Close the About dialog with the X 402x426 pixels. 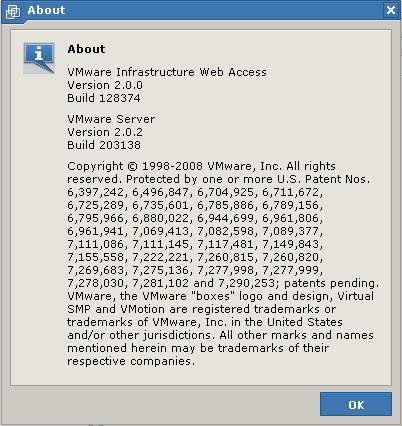(391, 10)
